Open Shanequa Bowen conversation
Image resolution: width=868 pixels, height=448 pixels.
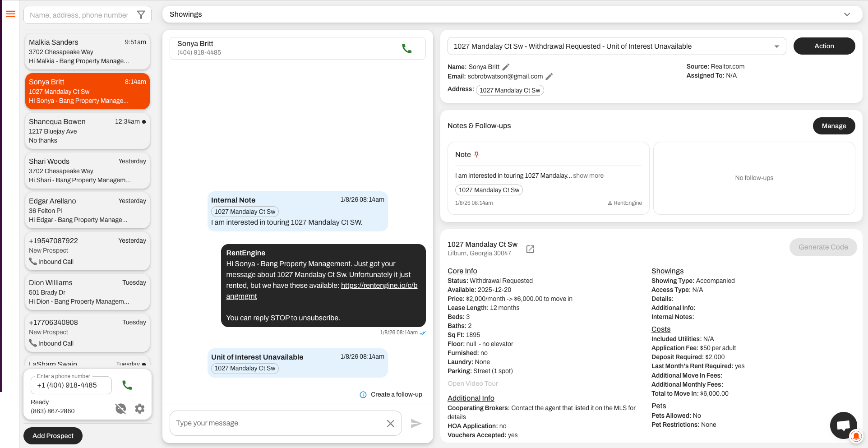[88, 131]
